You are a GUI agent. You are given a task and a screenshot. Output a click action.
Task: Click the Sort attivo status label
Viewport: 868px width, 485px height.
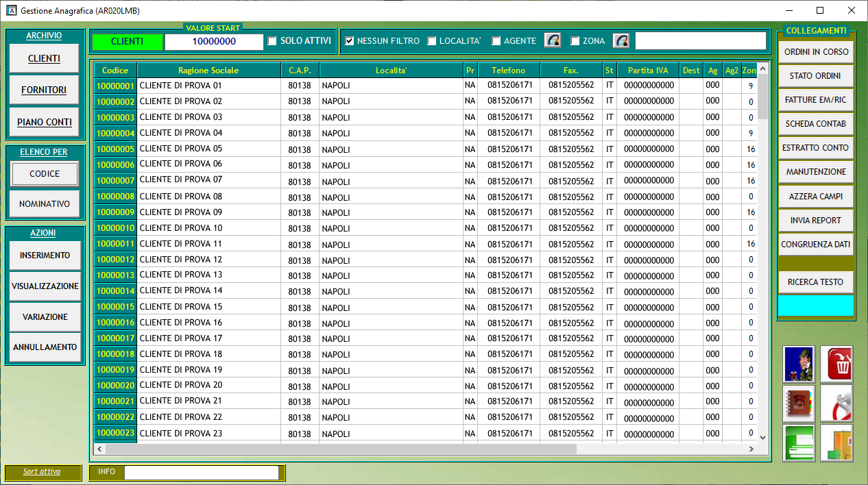(x=42, y=471)
